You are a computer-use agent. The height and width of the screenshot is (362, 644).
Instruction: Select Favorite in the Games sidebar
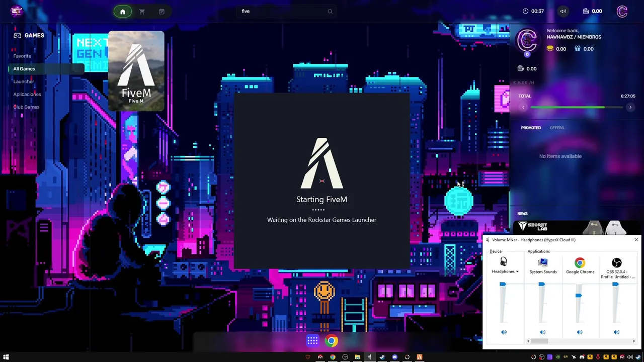[22, 56]
